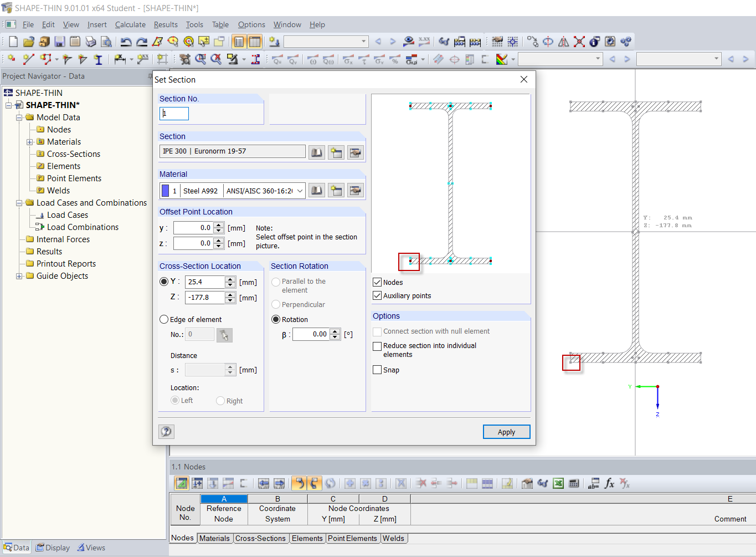This screenshot has width=756, height=557.
Task: Click pick element pointer icon
Action: coord(224,335)
